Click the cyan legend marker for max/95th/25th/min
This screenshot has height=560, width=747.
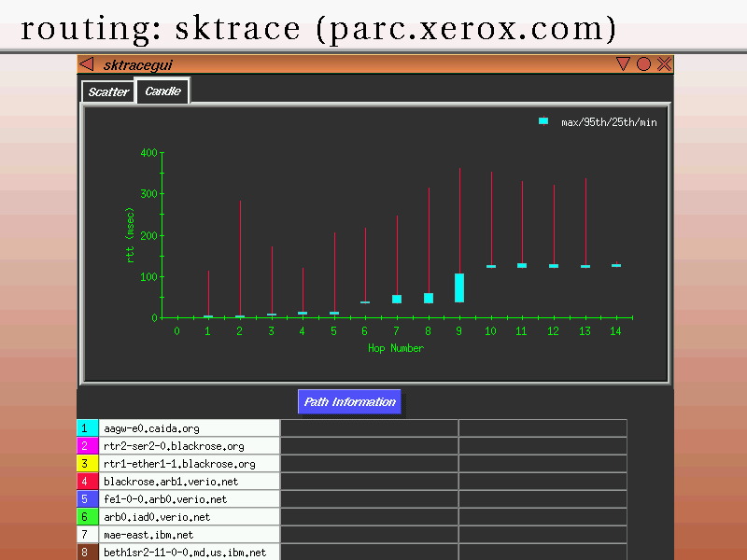tap(543, 121)
